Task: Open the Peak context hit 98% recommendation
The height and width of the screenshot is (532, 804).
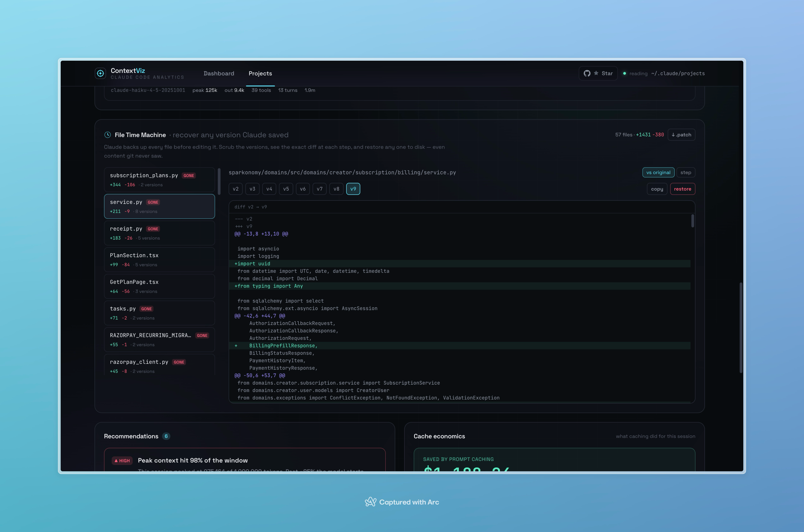Action: [245, 460]
